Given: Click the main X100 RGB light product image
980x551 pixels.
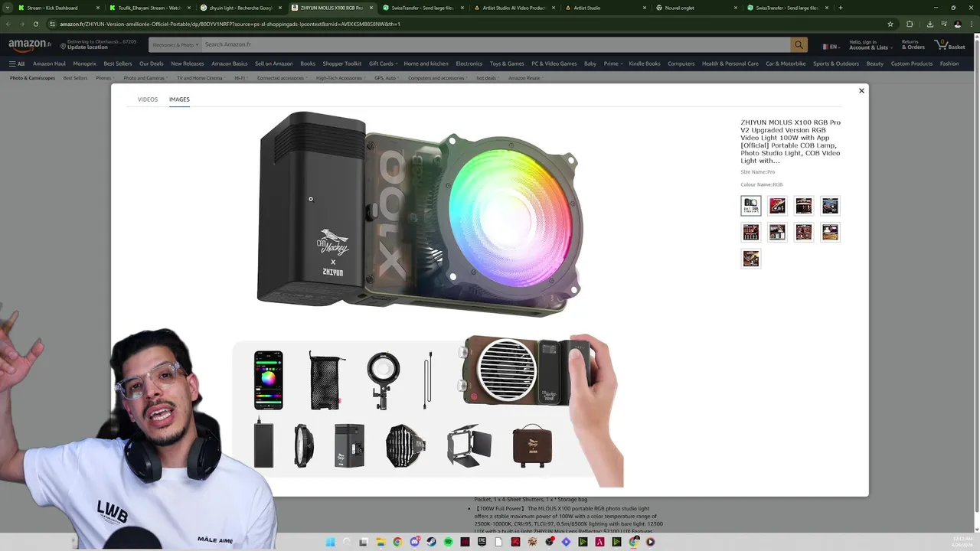Looking at the screenshot, I should click(420, 214).
